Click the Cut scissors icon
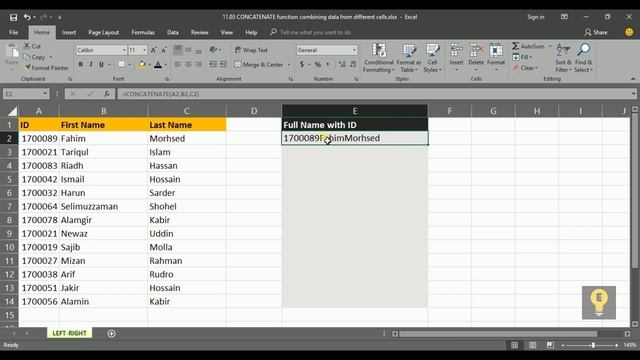640x360 pixels. (x=27, y=46)
